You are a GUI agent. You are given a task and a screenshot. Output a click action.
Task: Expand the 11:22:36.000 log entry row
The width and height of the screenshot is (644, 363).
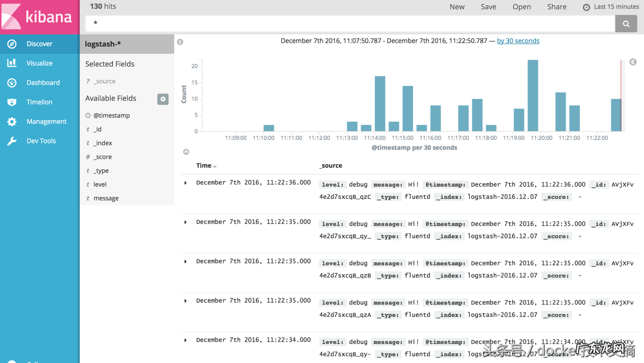(186, 183)
